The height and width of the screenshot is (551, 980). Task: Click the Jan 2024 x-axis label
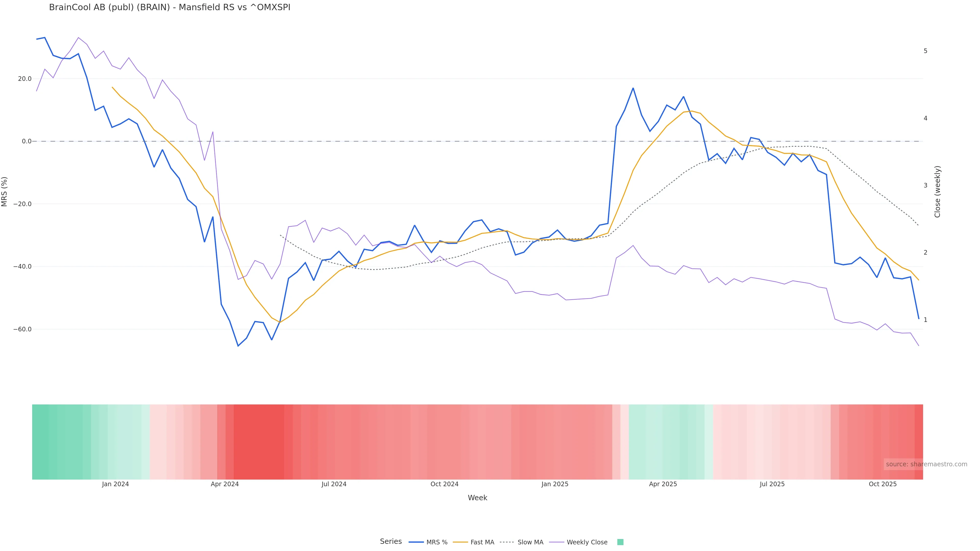tap(115, 484)
